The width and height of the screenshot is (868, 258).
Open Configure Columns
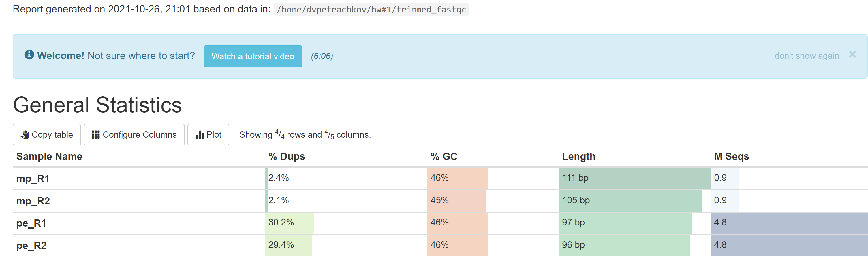[x=134, y=134]
